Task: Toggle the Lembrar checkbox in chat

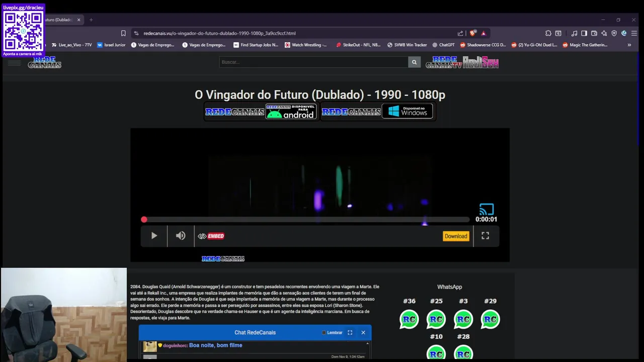Action: tap(324, 332)
